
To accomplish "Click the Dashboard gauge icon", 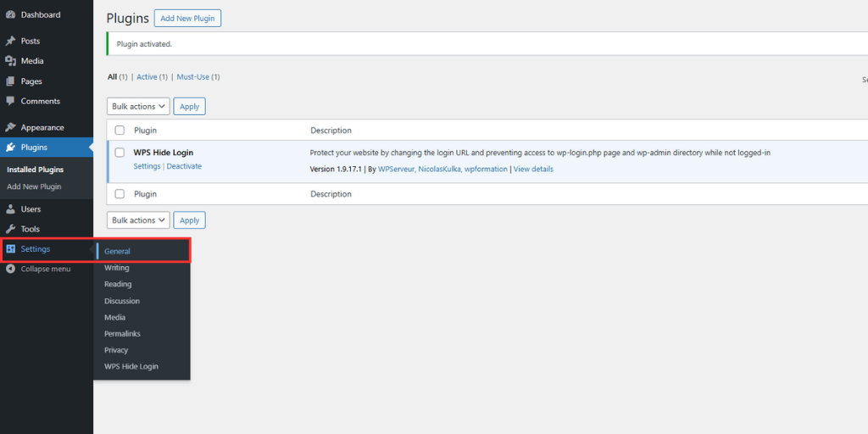I will click(x=10, y=15).
